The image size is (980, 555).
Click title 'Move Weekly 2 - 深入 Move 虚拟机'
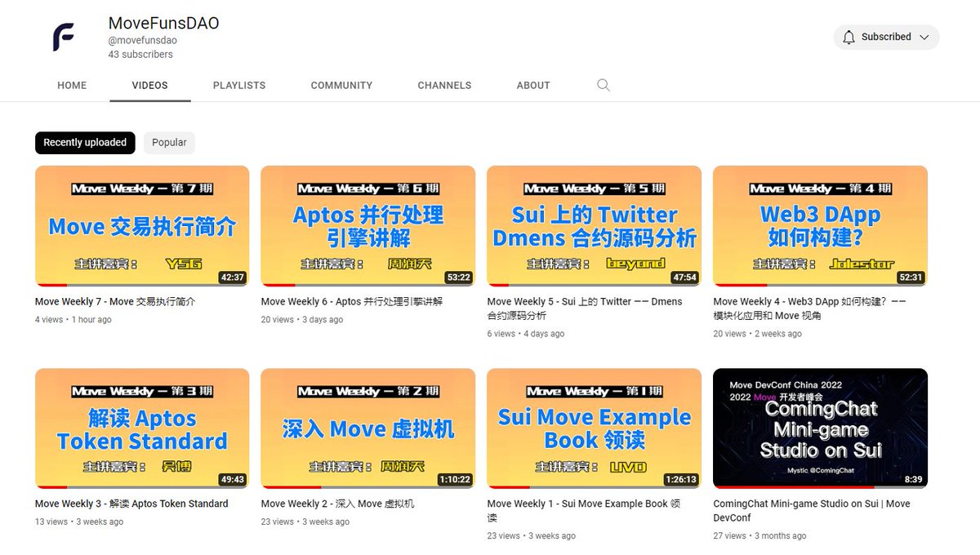337,504
